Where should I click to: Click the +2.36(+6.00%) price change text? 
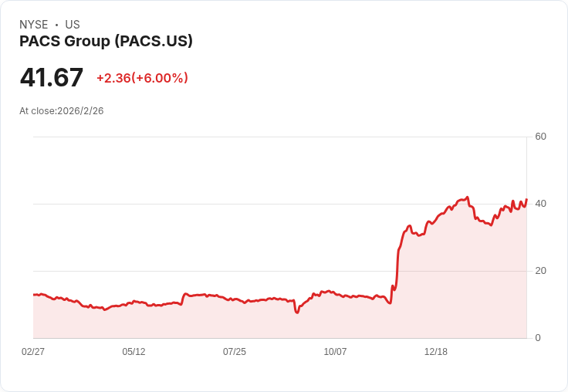142,78
